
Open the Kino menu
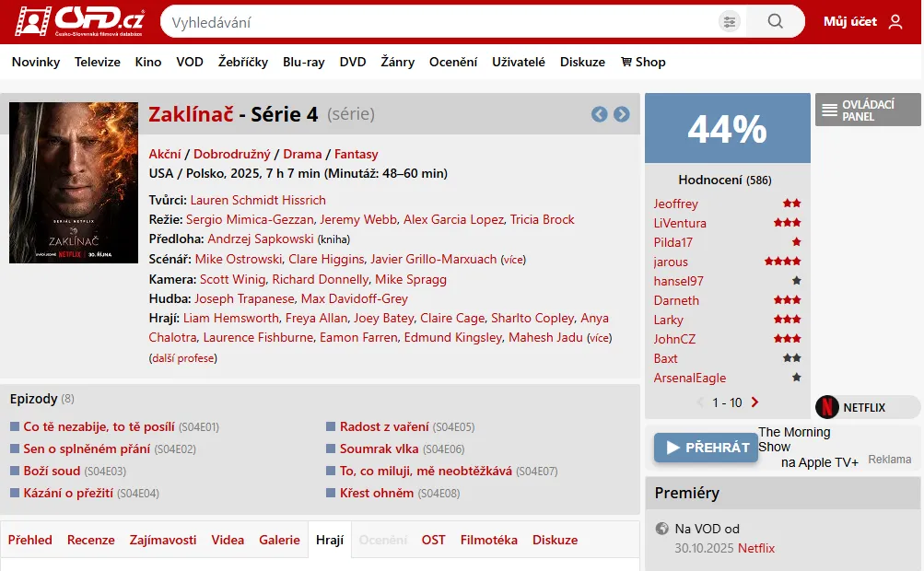[148, 62]
